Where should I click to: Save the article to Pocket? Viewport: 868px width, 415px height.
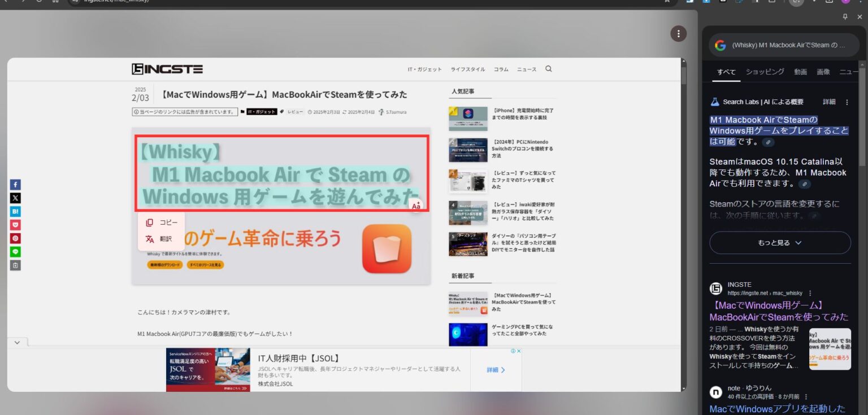tap(15, 225)
